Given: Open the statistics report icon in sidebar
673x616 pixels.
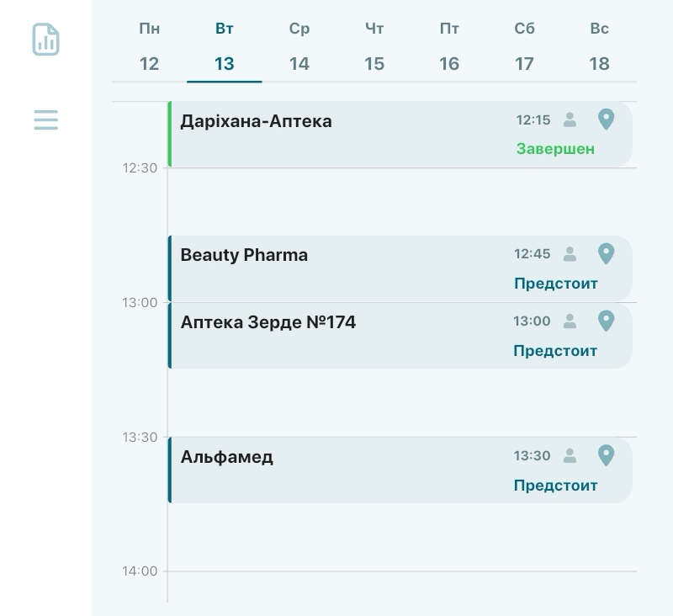Looking at the screenshot, I should click(x=45, y=39).
